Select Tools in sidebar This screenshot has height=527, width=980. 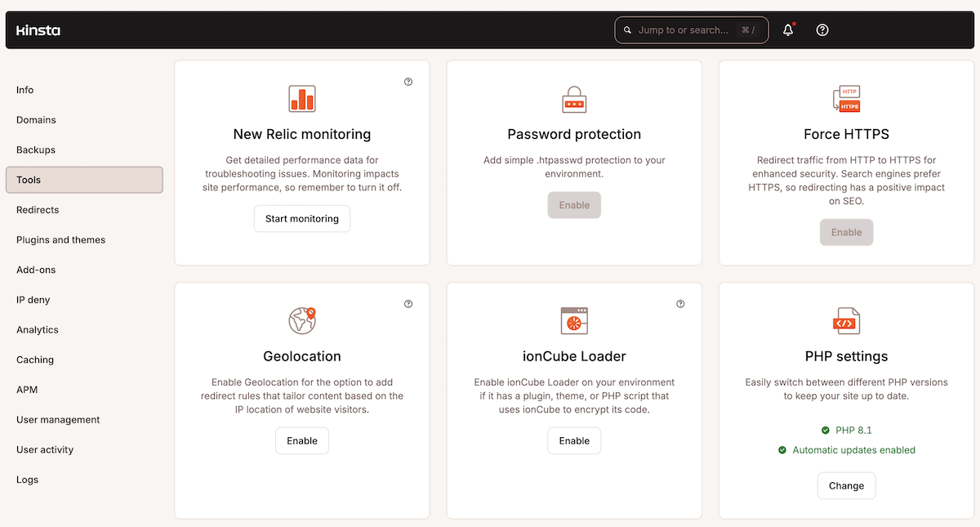84,180
